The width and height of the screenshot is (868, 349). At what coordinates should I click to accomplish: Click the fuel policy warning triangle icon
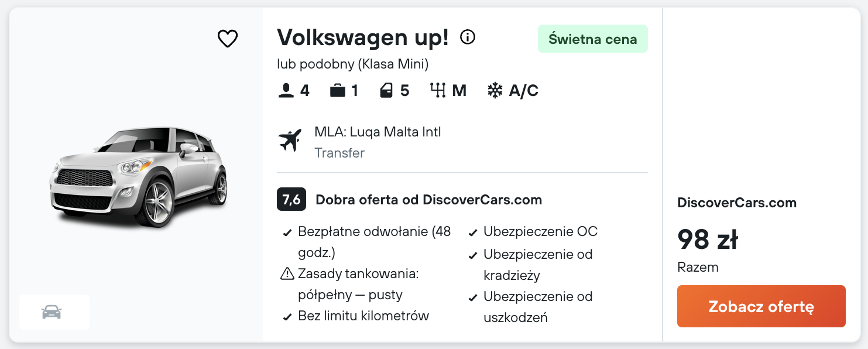pos(287,273)
